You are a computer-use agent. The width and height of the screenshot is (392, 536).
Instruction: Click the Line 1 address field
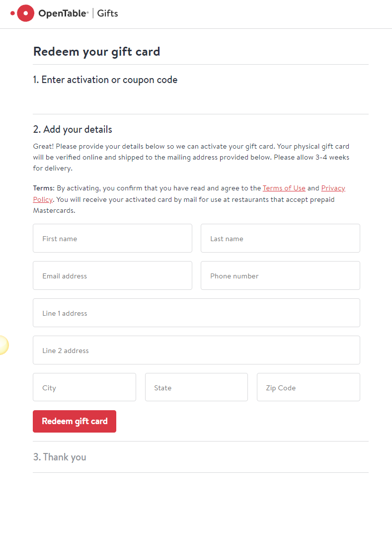196,313
